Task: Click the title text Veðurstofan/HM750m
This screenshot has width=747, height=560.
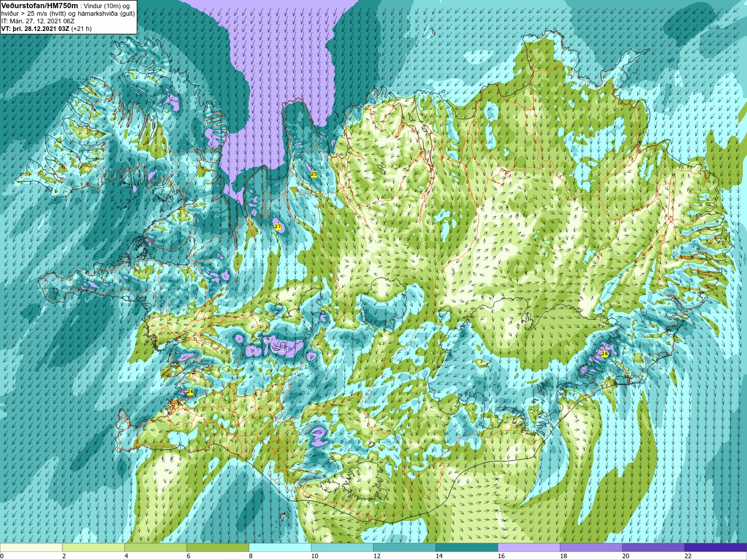Action: point(40,6)
